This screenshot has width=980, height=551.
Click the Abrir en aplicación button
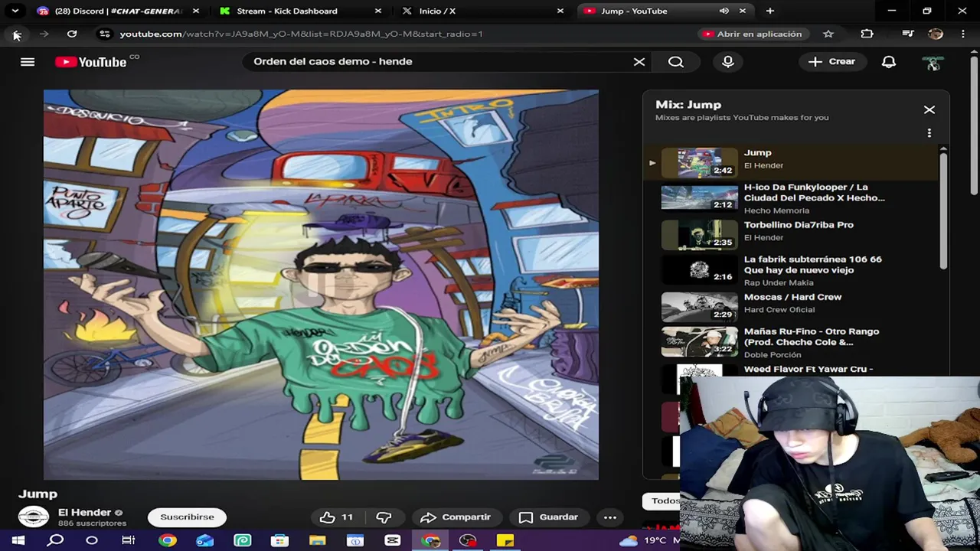753,34
